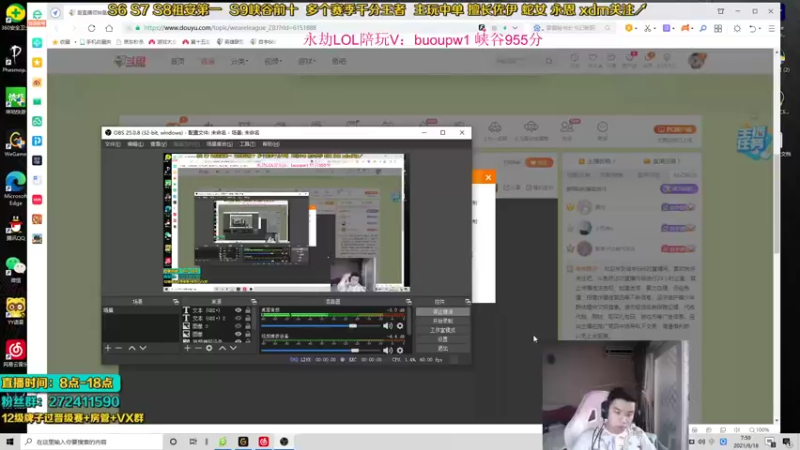800x450 pixels.
Task: Open the OBS 查看 (View) menu
Action: coord(158,144)
